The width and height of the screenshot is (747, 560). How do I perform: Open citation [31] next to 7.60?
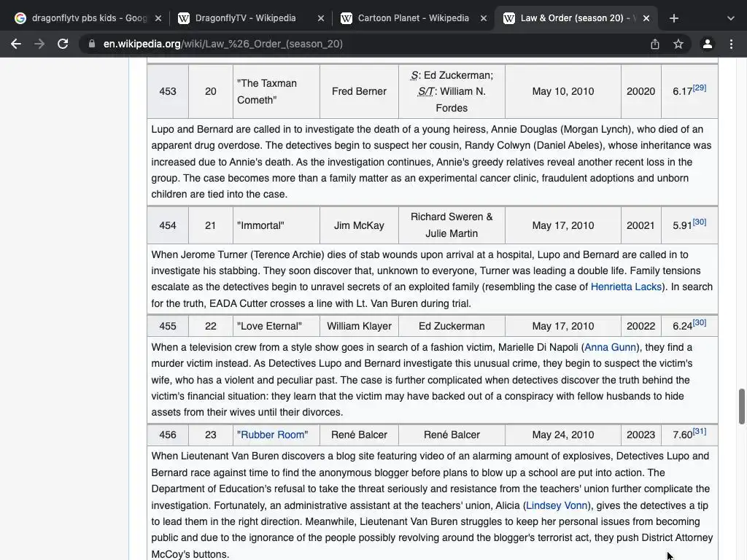click(x=700, y=431)
